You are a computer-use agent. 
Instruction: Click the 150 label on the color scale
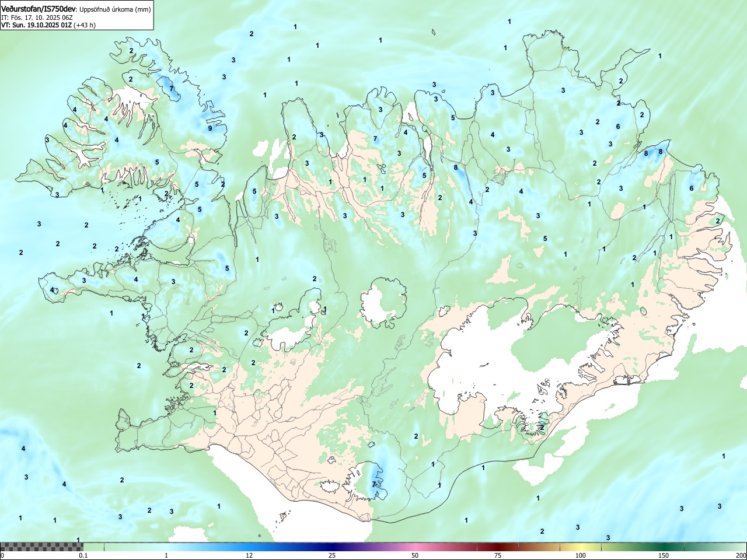[664, 555]
